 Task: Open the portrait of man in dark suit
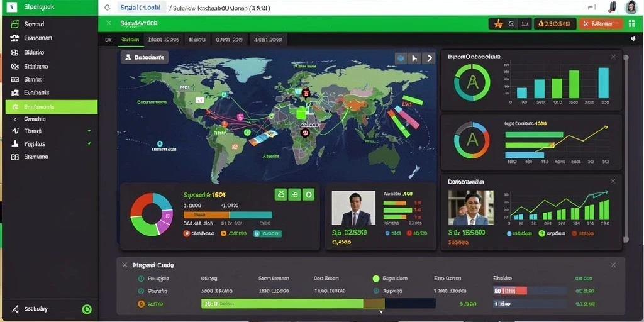click(353, 208)
